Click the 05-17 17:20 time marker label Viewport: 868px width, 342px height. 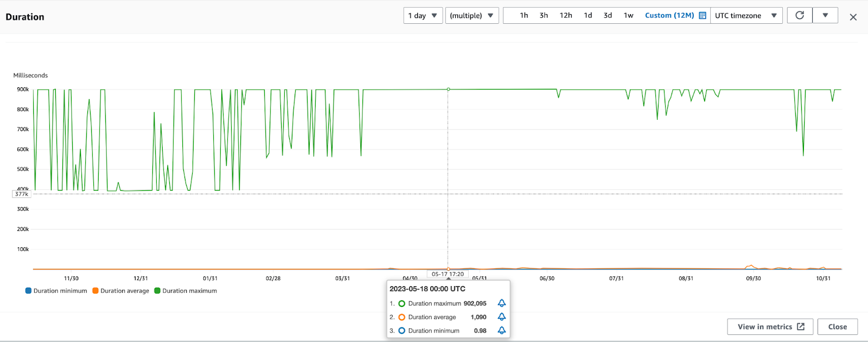click(x=448, y=274)
